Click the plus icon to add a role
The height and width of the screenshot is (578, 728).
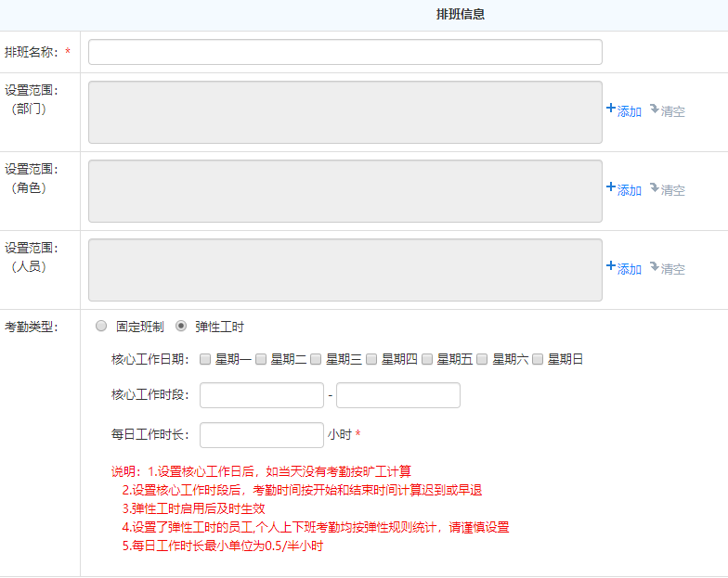tap(611, 187)
